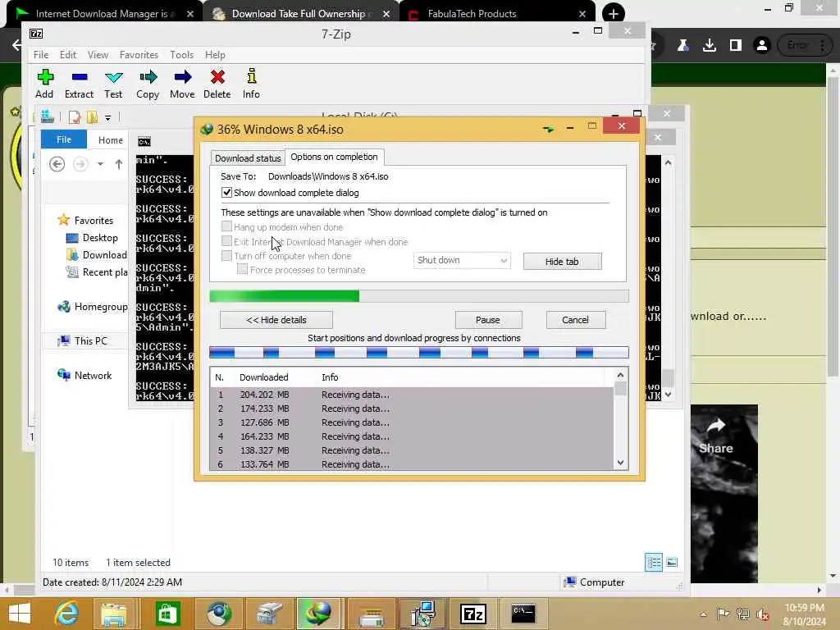Click the Windows Start button
This screenshot has height=630, width=840.
coord(20,614)
